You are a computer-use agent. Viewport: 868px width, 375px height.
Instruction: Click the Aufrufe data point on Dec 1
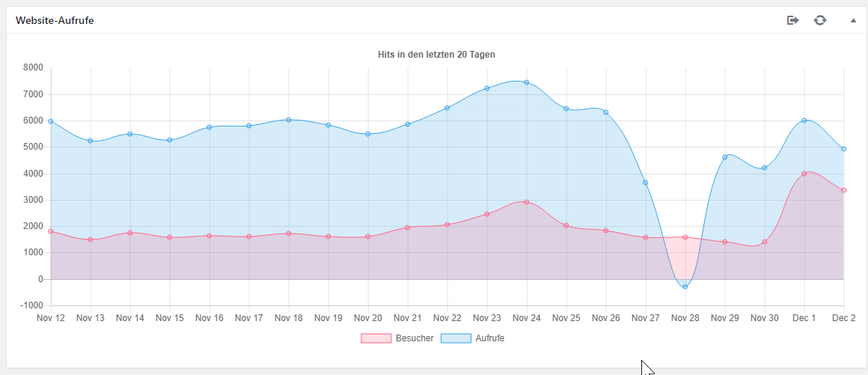804,121
